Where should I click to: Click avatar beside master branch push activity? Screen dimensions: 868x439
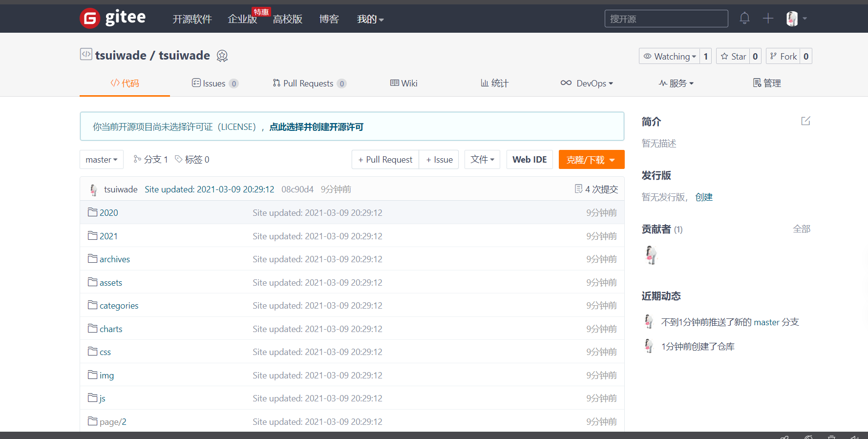[649, 321]
